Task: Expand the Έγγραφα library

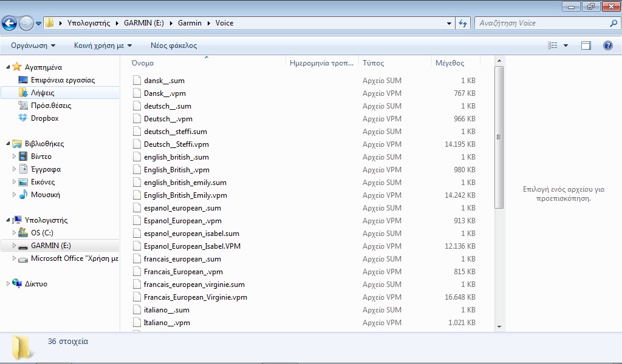Action: tap(15, 169)
